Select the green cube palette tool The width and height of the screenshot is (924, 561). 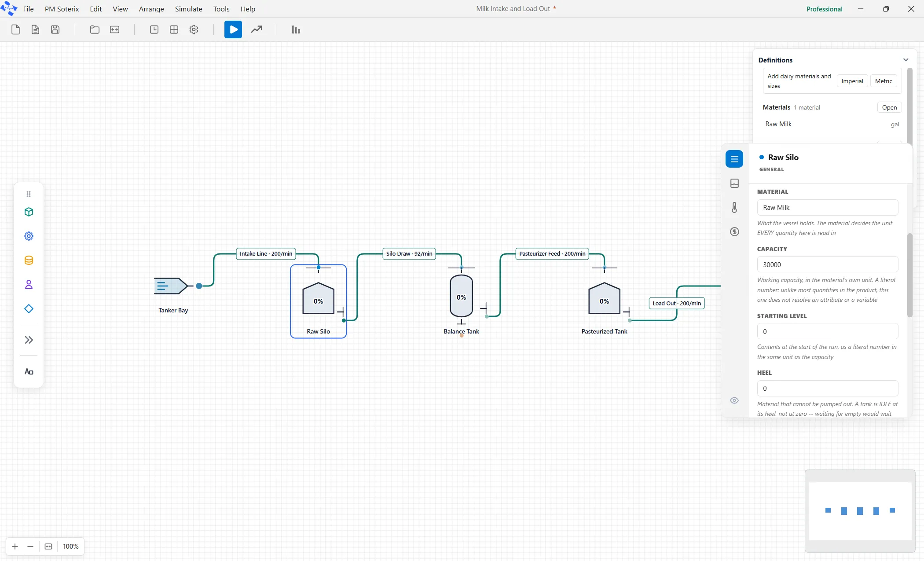coord(29,212)
